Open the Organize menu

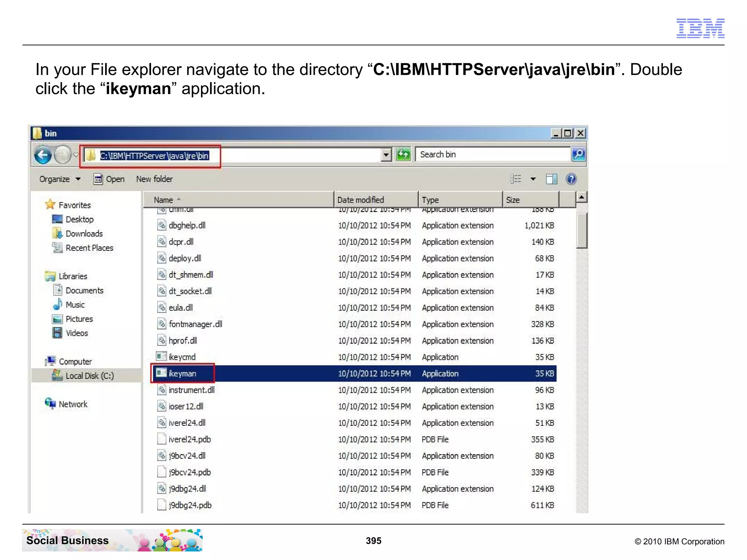pyautogui.click(x=60, y=179)
